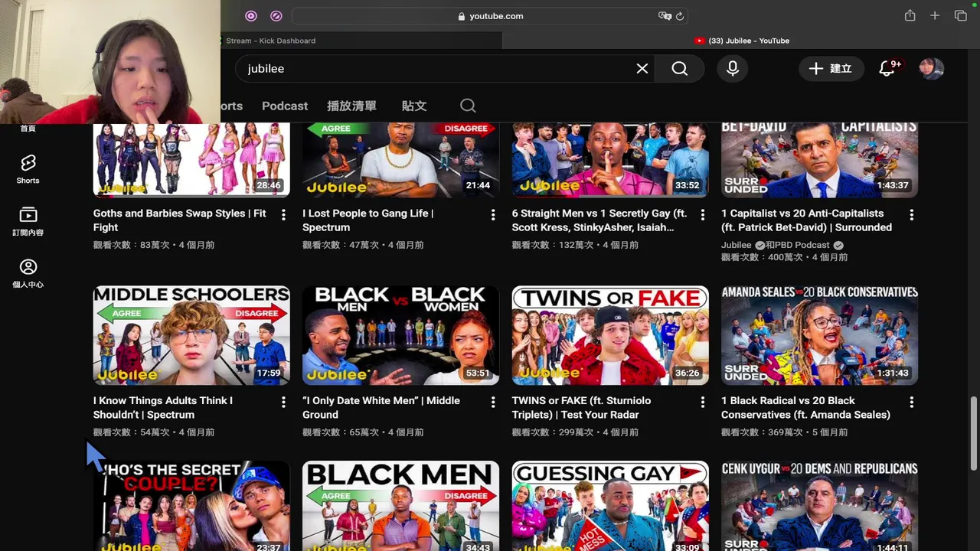Search within channel using the magnifier icon
Screen dimensions: 980x551
pos(468,106)
